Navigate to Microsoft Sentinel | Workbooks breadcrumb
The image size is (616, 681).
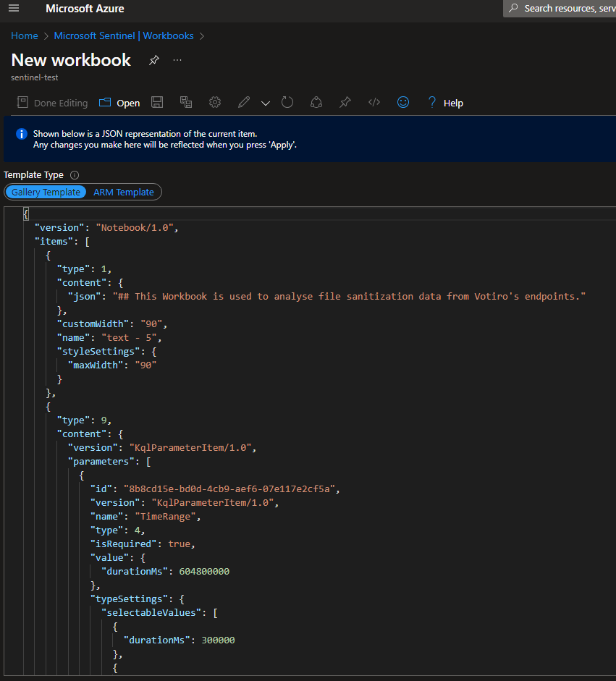(124, 35)
